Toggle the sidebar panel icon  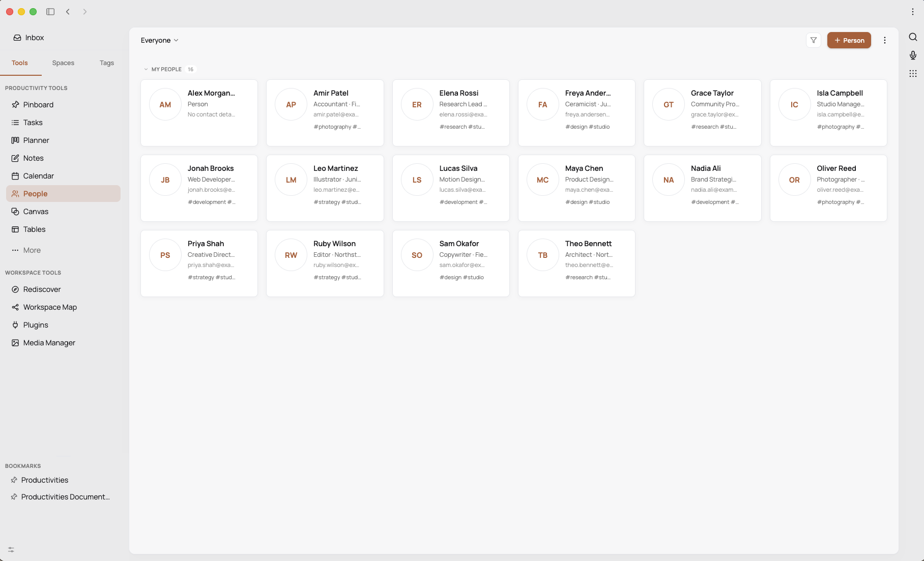point(50,12)
